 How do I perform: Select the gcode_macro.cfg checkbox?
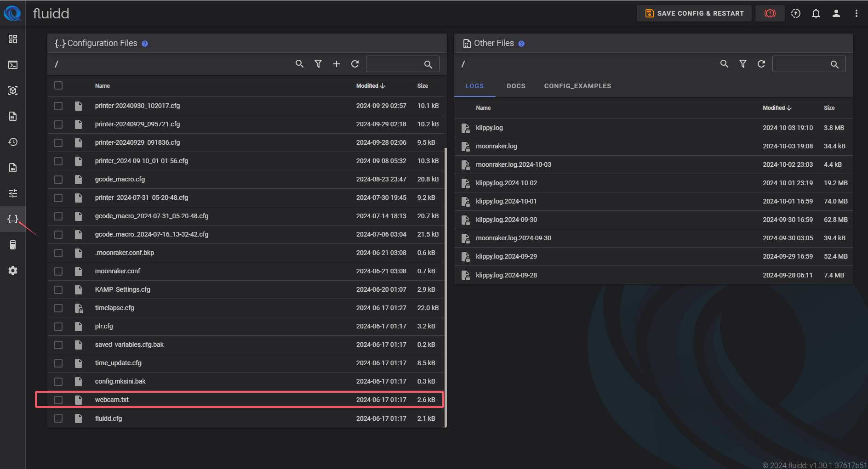pyautogui.click(x=58, y=180)
